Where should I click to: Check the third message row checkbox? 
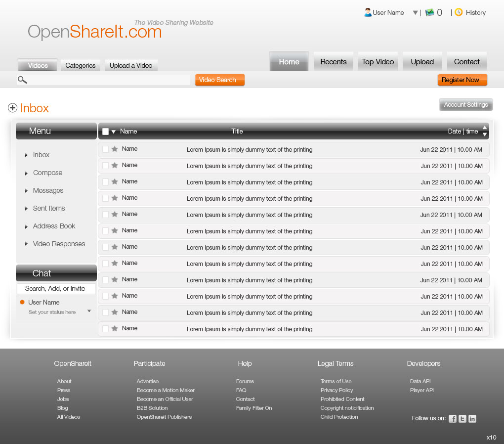[105, 182]
